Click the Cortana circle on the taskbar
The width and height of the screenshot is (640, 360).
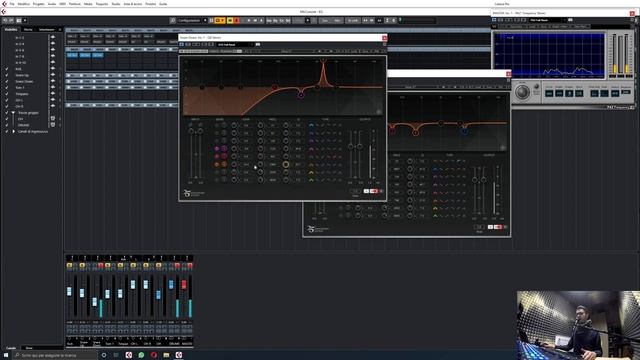pyautogui.click(x=104, y=355)
